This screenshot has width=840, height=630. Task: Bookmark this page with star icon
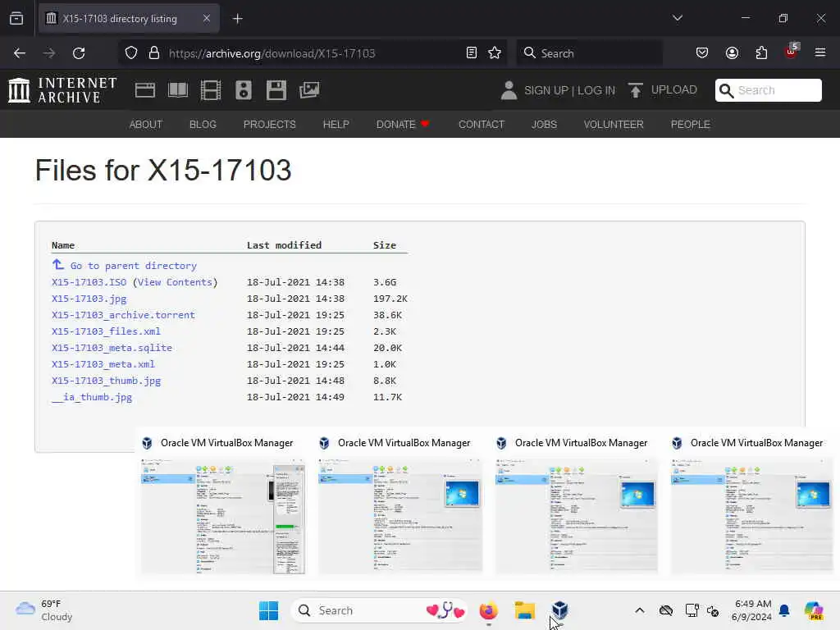click(x=495, y=53)
